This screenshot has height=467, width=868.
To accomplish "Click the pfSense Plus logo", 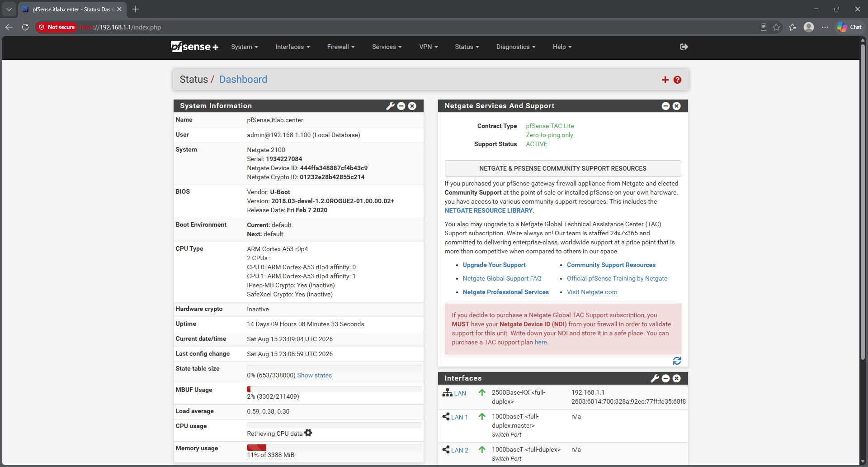I will pos(195,47).
